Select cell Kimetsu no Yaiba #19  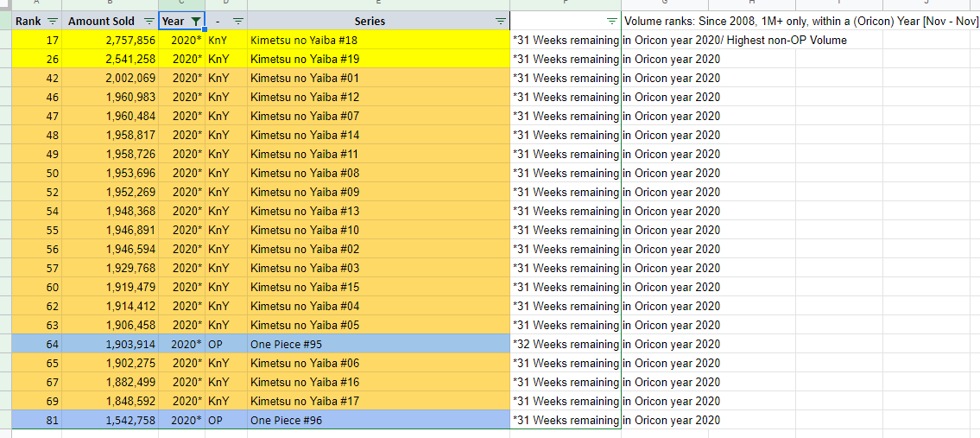(x=378, y=60)
